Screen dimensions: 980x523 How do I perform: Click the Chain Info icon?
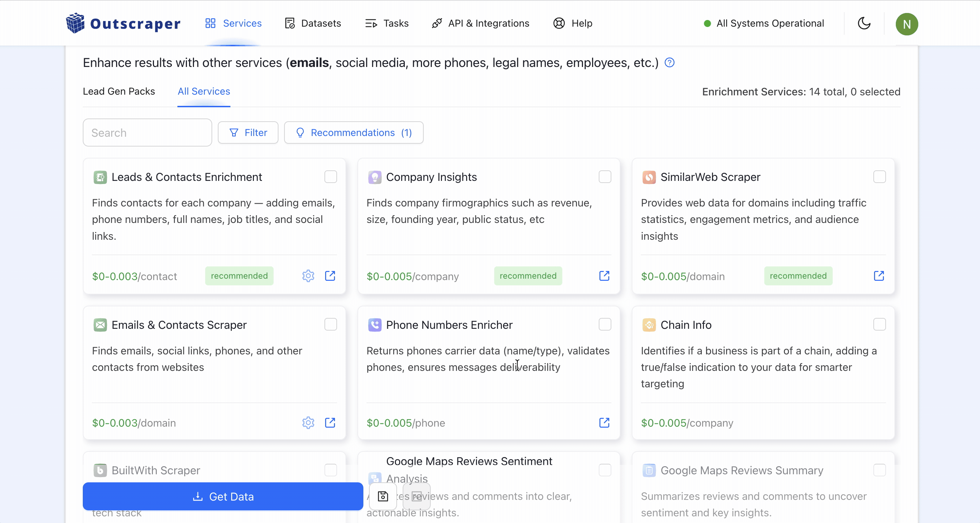point(649,325)
